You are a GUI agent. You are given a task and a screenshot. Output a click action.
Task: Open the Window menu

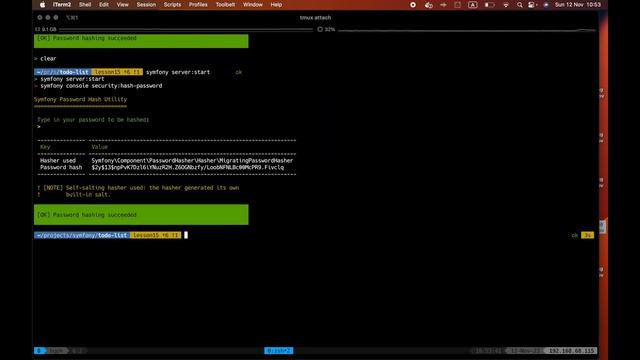point(253,5)
